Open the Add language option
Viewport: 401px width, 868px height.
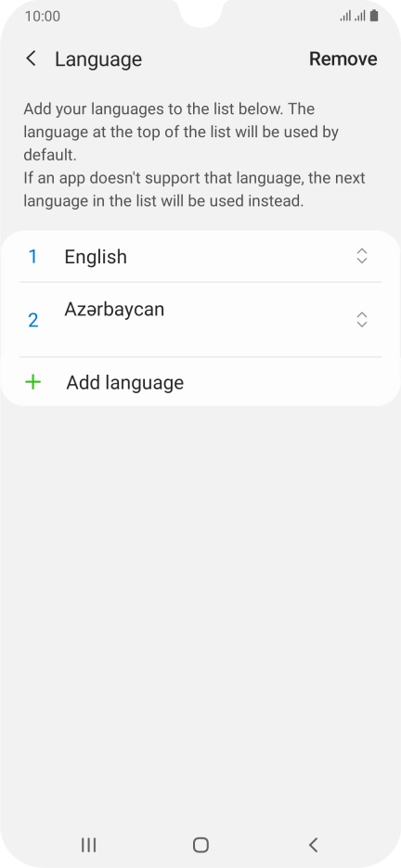click(200, 382)
